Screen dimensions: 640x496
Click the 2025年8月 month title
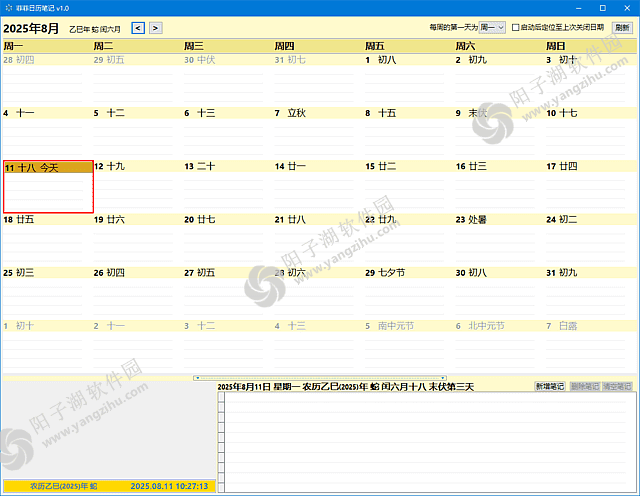pos(31,28)
